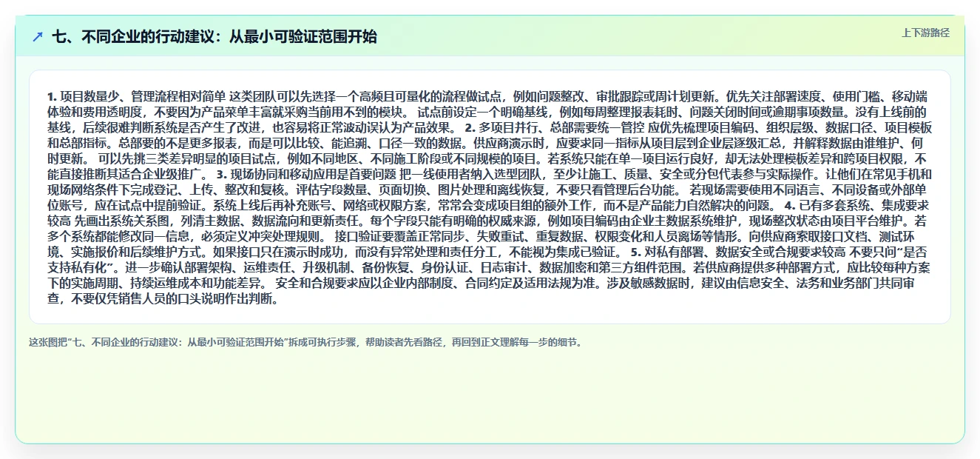Click the text '2. 多项目并行、总部需要统一管控'
The image size is (980, 459).
coord(555,128)
